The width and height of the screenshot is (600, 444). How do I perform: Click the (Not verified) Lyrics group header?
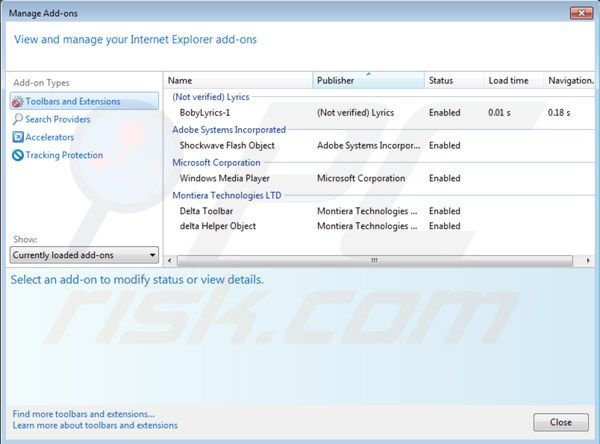pyautogui.click(x=211, y=97)
